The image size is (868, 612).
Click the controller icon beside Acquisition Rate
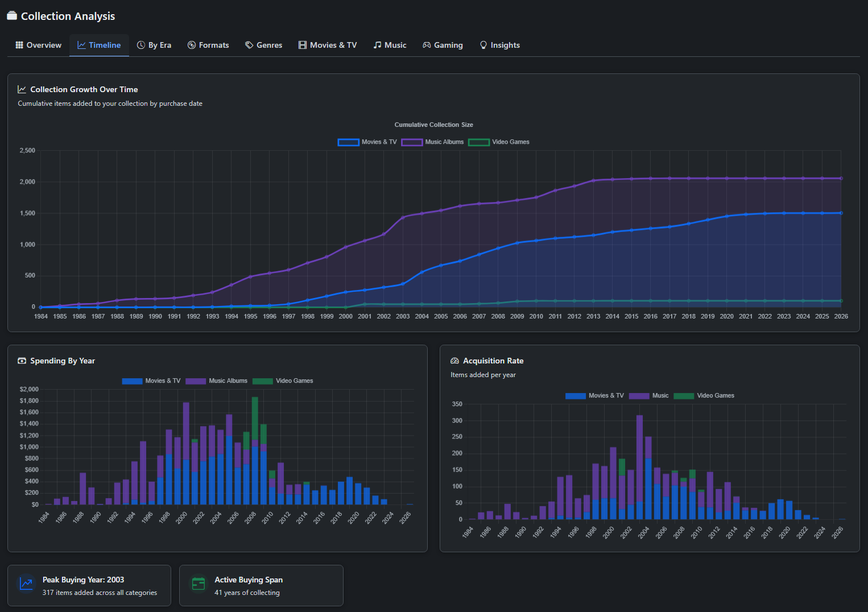click(x=454, y=360)
